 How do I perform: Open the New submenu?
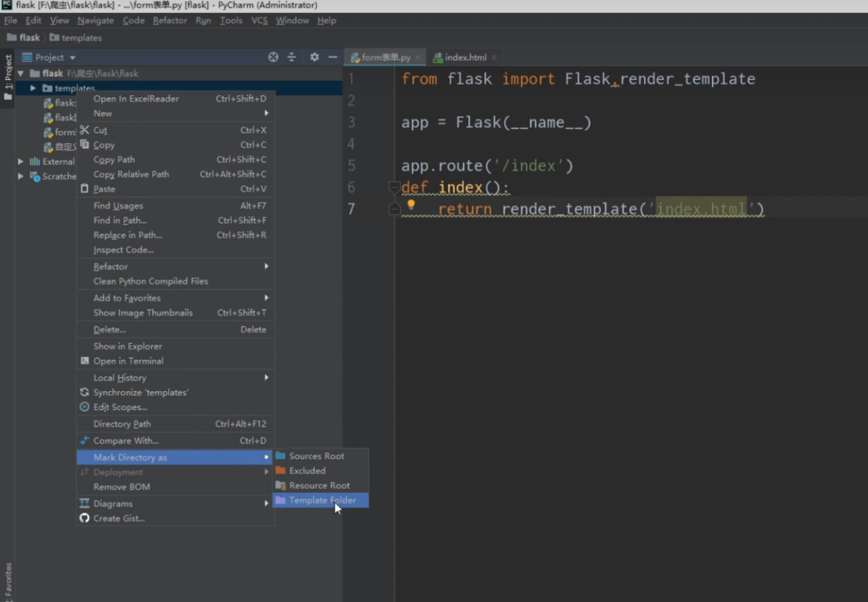(x=176, y=113)
